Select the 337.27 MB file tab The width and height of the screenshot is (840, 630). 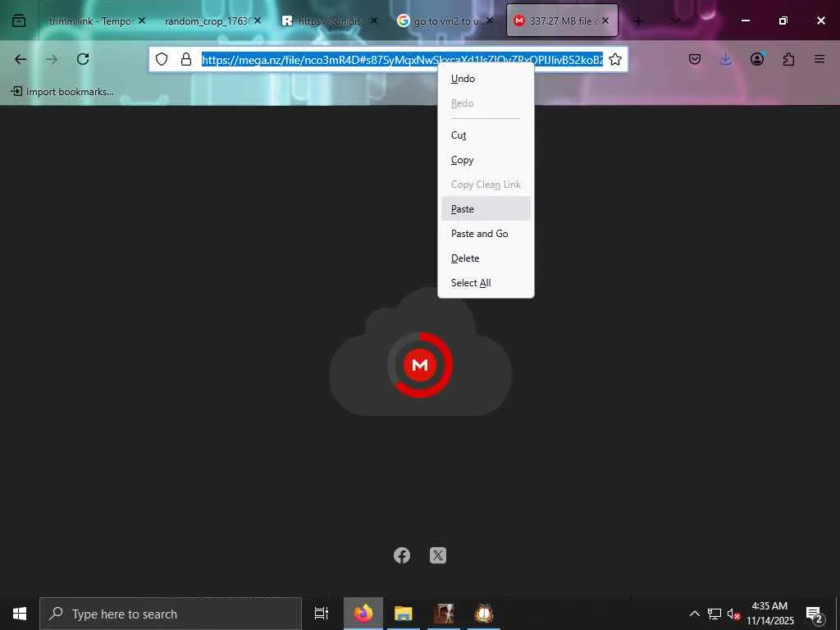pos(562,21)
